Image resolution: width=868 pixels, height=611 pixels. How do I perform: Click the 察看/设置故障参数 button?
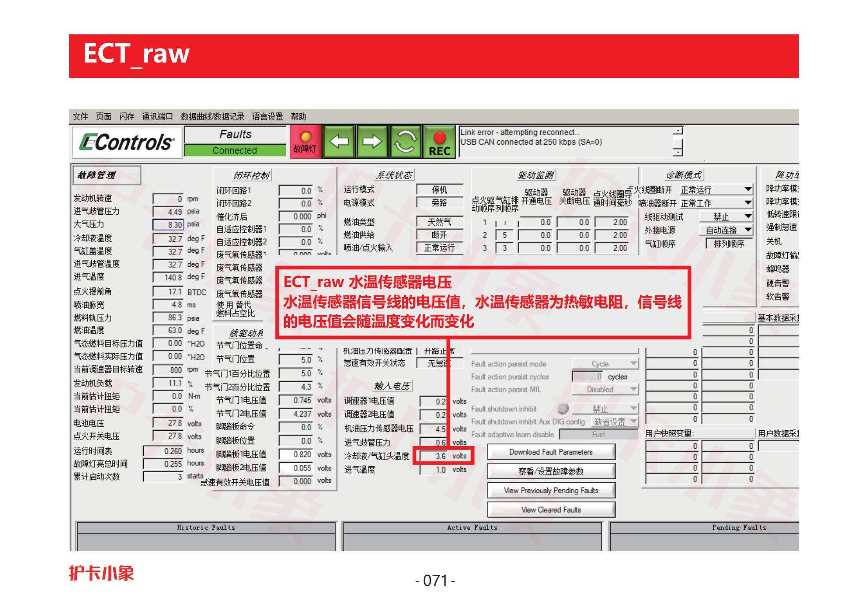[551, 471]
